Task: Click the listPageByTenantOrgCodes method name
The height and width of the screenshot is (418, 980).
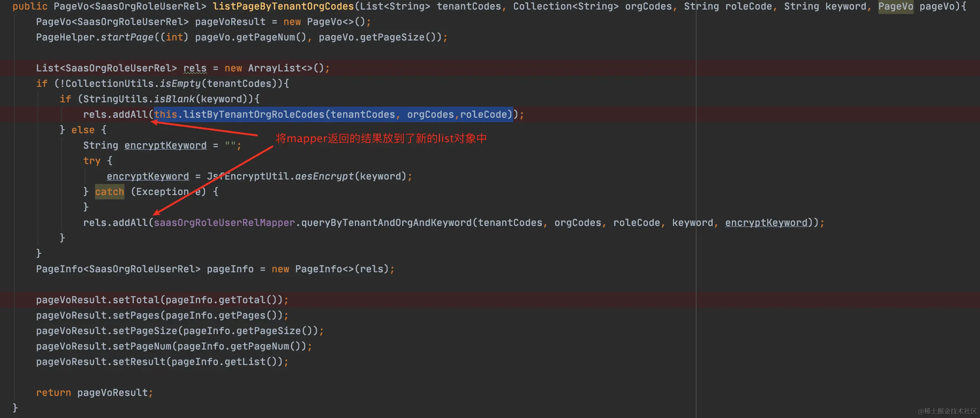Action: coord(283,7)
